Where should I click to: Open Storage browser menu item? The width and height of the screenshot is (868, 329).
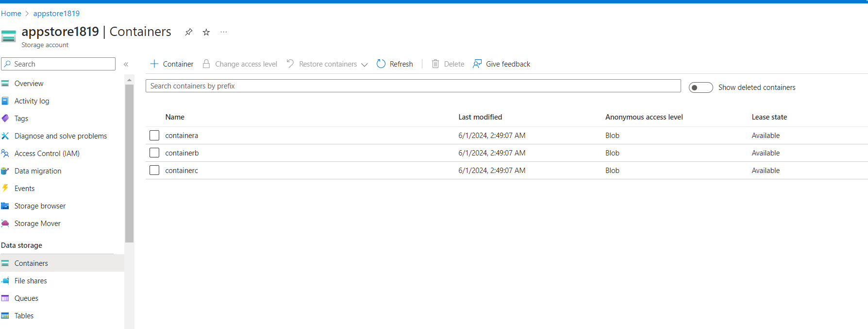tap(40, 206)
